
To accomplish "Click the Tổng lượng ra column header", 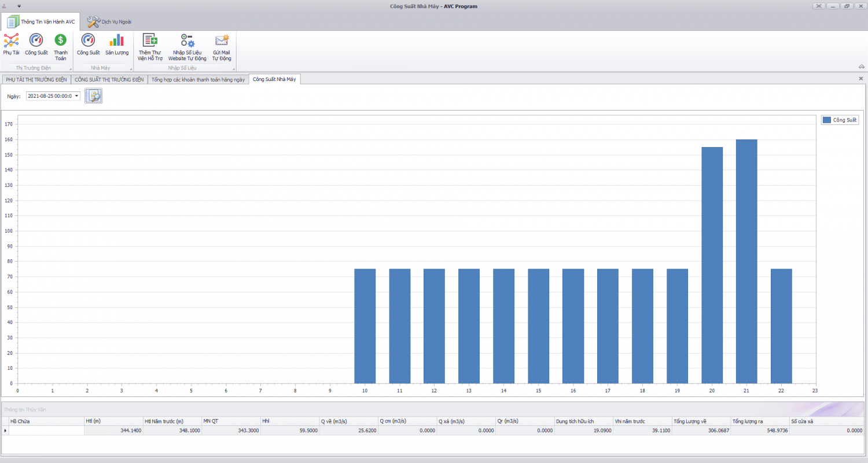I will [x=760, y=421].
